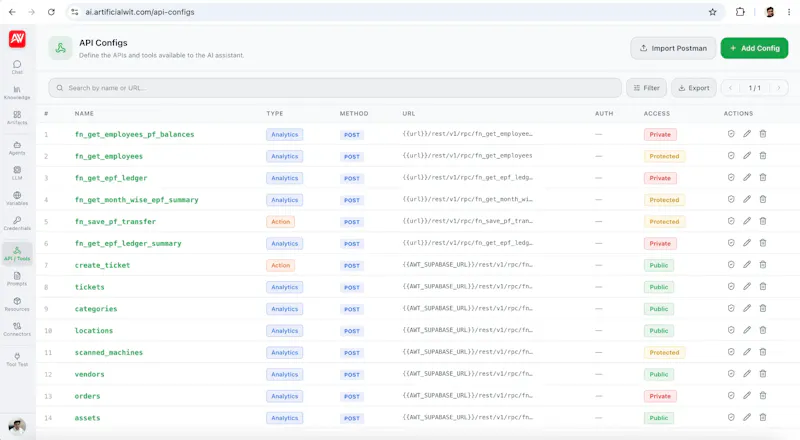Open the Tool Test sidebar icon
Screen dimensions: 800x440
coord(17,359)
